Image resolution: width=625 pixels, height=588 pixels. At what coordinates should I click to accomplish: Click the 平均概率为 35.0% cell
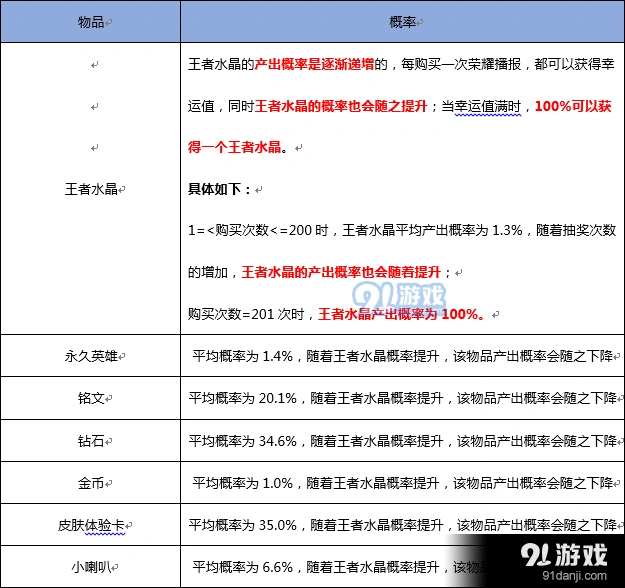pos(403,525)
